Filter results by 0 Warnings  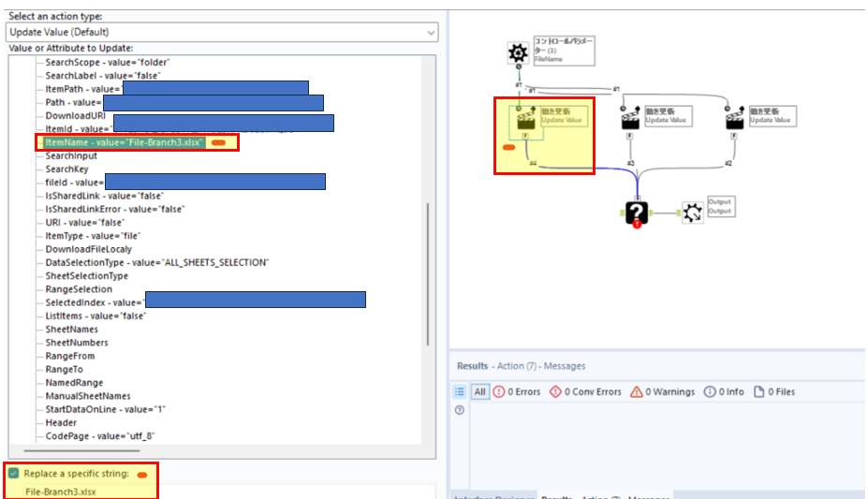click(663, 391)
